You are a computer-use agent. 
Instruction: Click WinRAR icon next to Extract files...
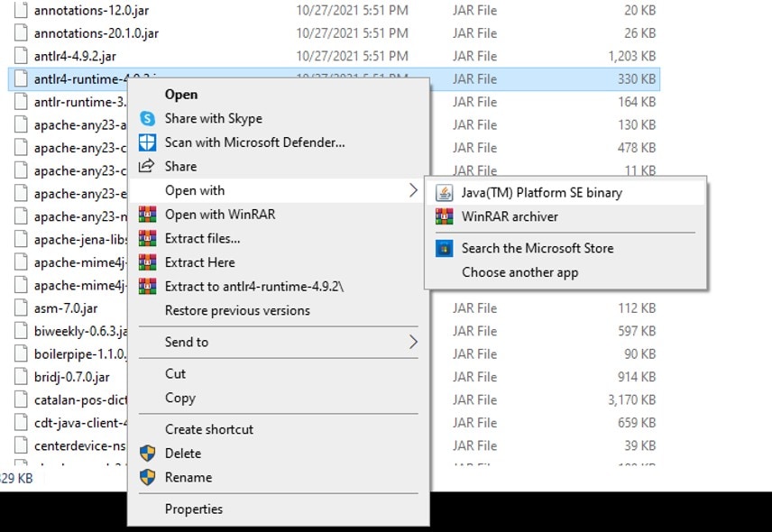[147, 239]
